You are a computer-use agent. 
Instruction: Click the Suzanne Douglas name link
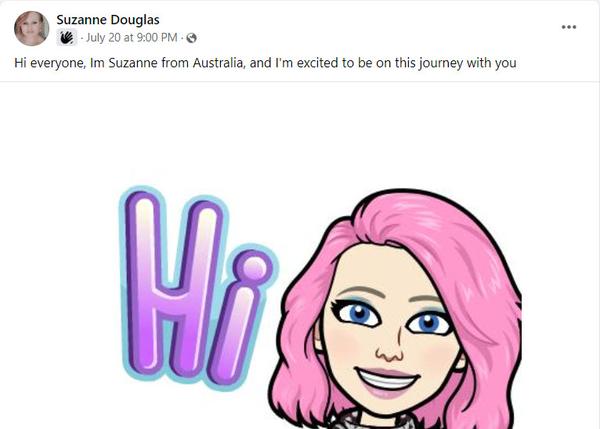click(x=108, y=20)
